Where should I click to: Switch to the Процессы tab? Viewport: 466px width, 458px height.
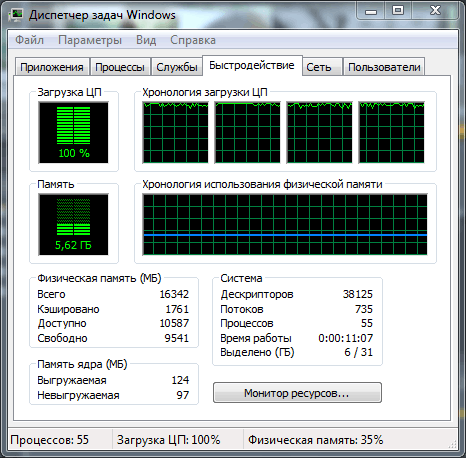(x=120, y=67)
